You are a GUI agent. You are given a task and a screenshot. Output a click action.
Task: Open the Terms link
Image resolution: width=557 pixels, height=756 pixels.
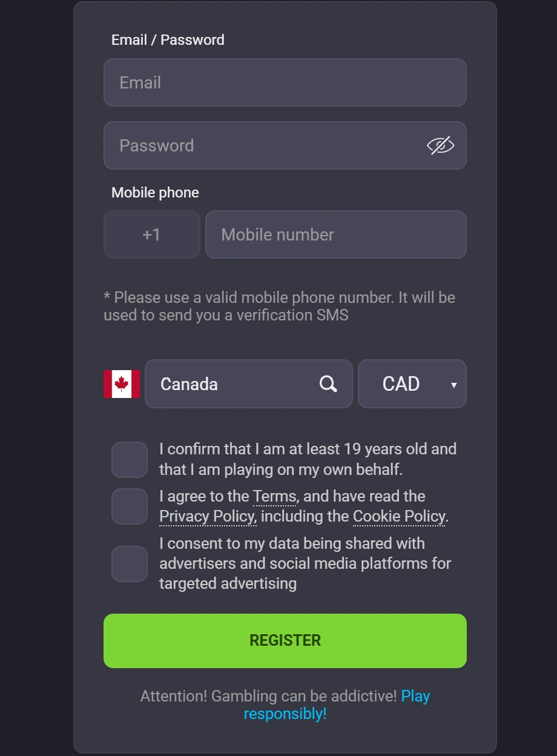tap(274, 496)
